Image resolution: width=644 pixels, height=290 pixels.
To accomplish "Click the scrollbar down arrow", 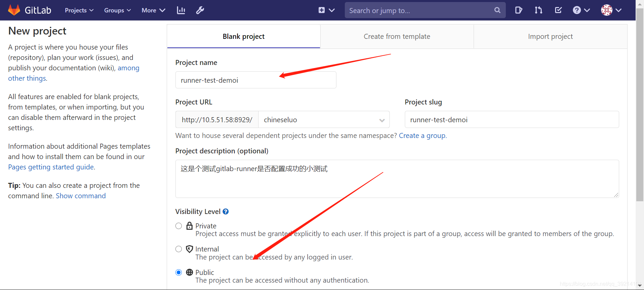I will point(640,286).
